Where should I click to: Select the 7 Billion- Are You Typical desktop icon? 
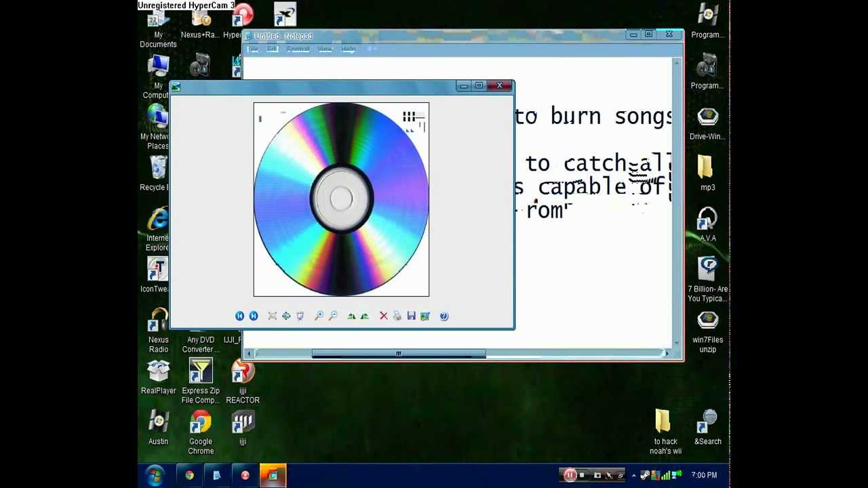707,280
